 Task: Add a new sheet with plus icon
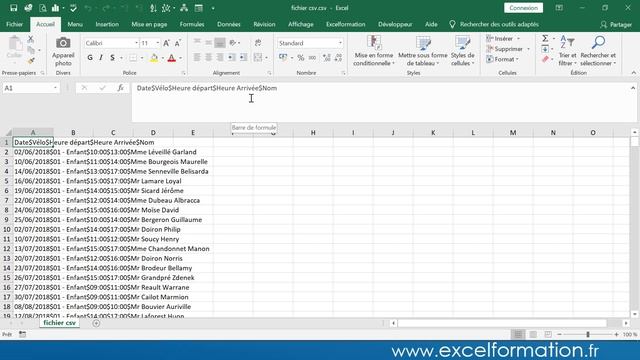click(x=96, y=323)
